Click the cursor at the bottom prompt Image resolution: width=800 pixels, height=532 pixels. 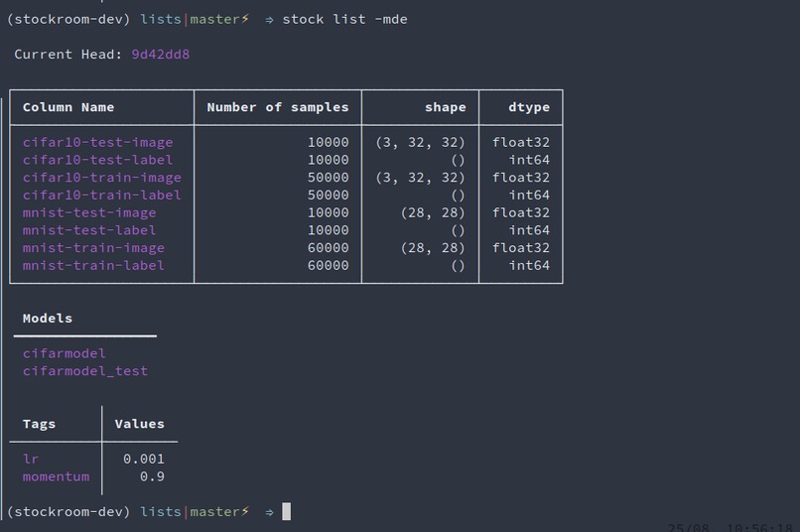coord(287,511)
